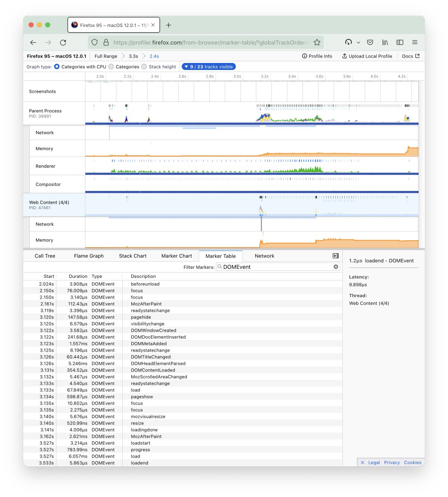Toggle the sidebar panel button
The width and height of the screenshot is (448, 497).
336,256
